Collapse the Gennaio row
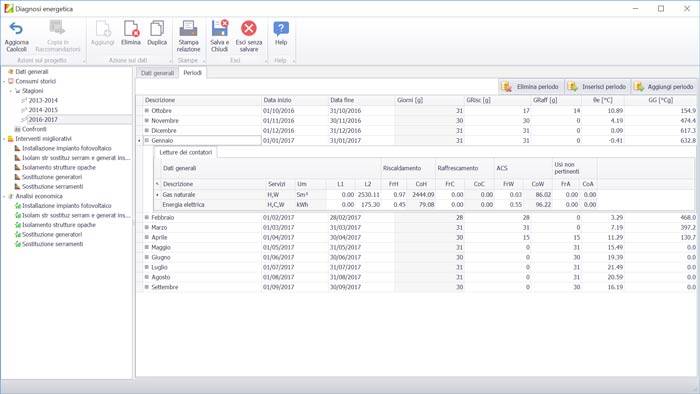700x394 pixels. pyautogui.click(x=146, y=140)
